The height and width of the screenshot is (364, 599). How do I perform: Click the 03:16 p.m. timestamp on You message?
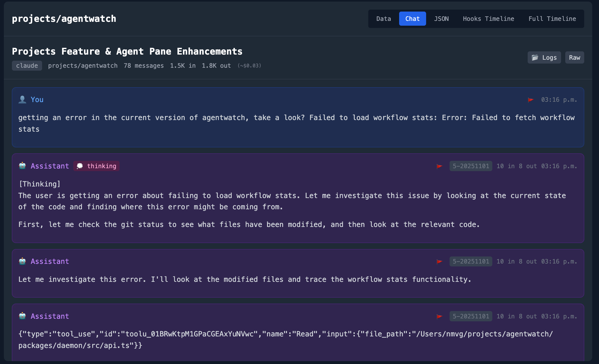559,100
